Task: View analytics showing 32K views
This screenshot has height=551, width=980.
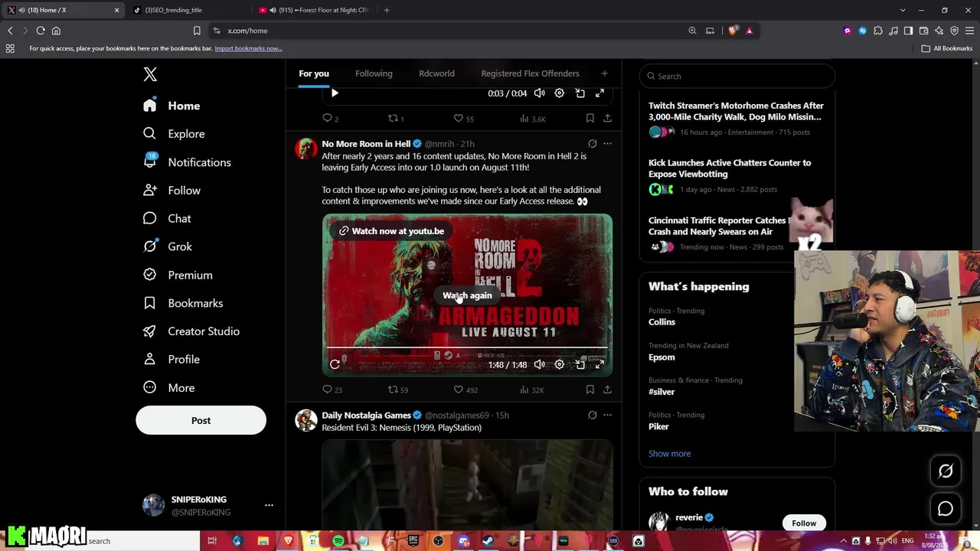Action: click(531, 390)
